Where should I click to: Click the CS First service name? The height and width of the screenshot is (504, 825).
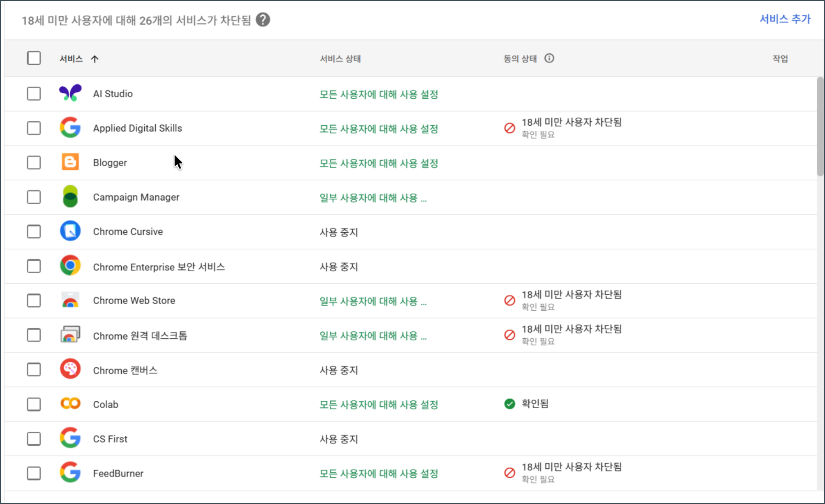pos(110,439)
